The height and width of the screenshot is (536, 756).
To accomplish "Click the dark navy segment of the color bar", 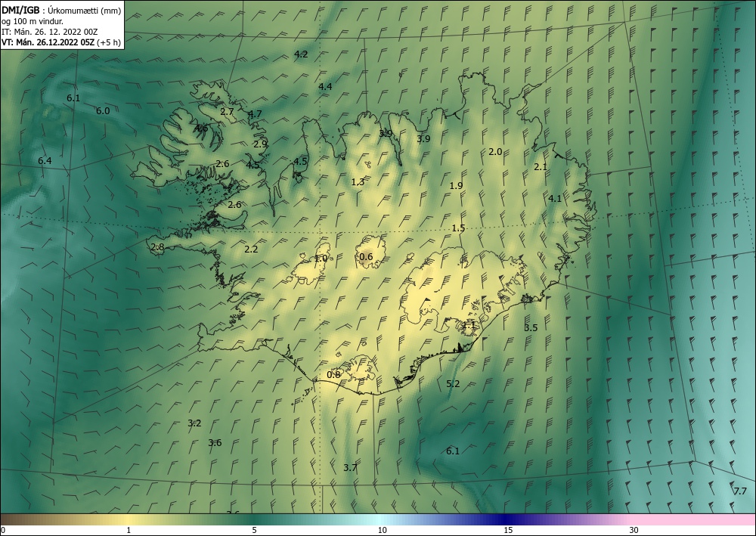I will point(507,519).
